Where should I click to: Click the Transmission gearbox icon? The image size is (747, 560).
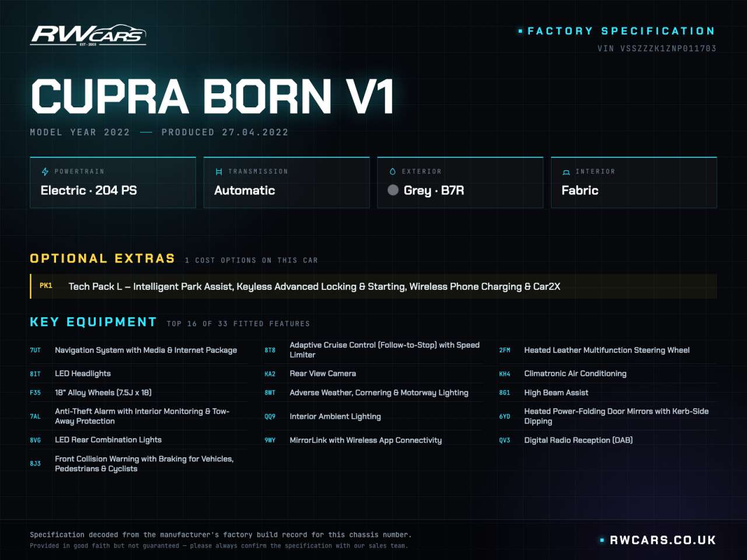coord(219,171)
